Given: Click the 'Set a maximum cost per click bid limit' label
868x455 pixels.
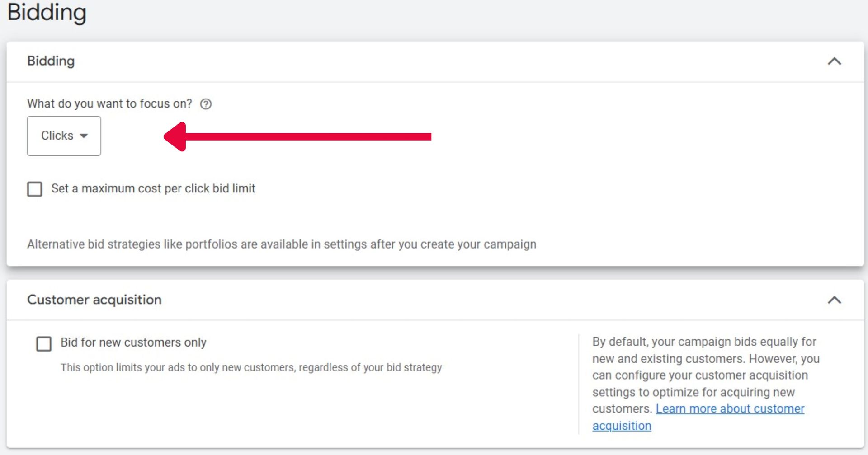Looking at the screenshot, I should click(x=153, y=188).
